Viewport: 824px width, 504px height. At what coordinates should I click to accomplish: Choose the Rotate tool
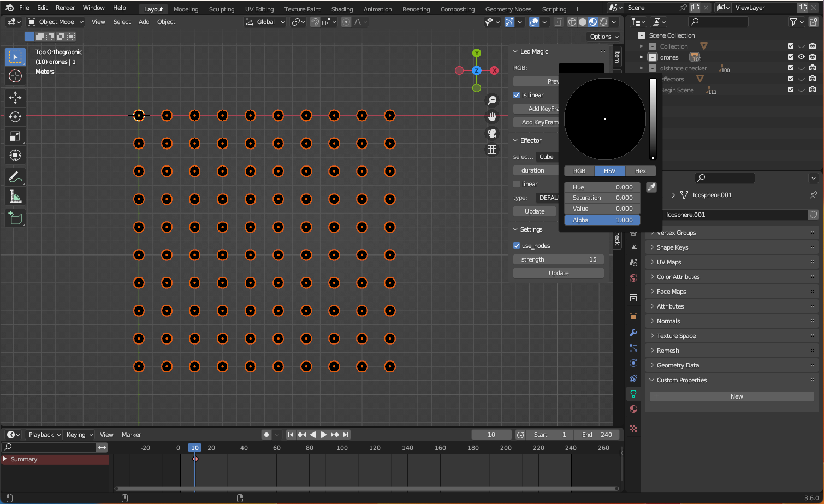pyautogui.click(x=15, y=117)
